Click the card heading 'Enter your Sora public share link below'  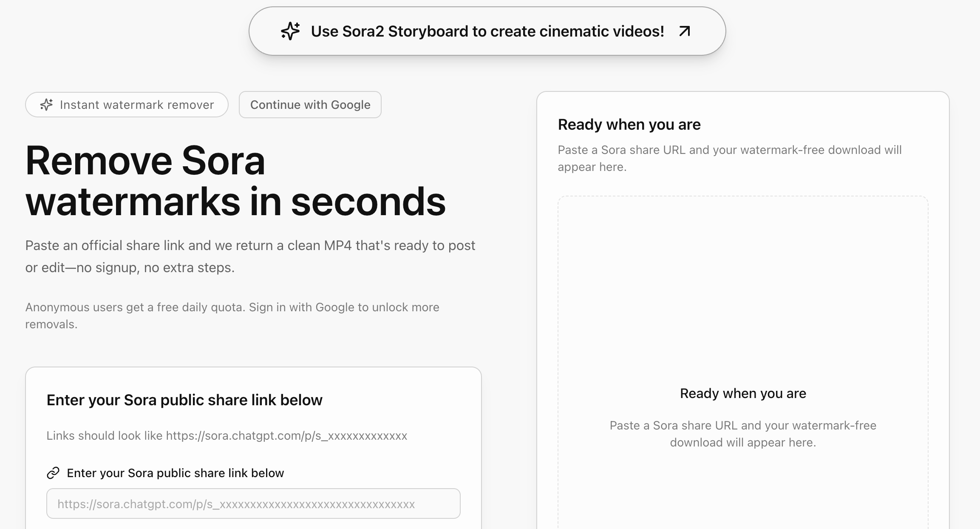184,400
